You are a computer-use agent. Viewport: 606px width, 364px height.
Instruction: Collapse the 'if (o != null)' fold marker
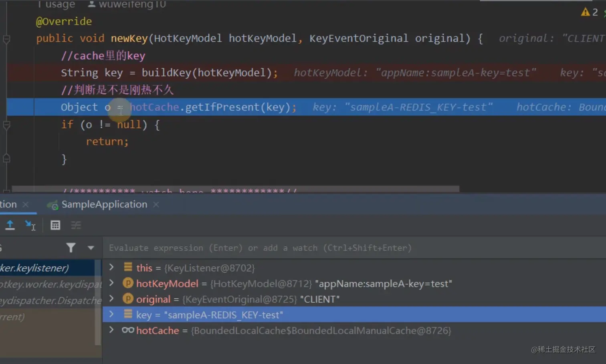pyautogui.click(x=6, y=125)
